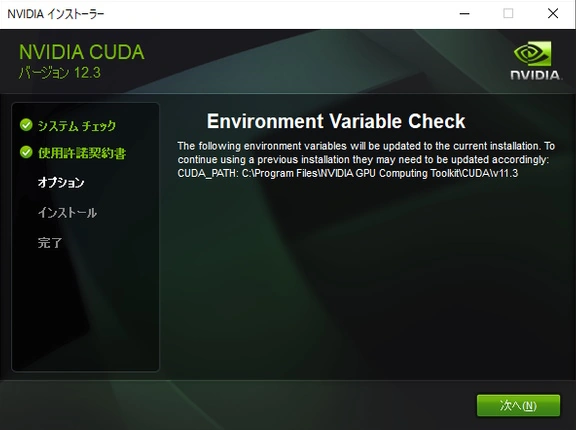Proceed with the 次へ(N) button
576x430 pixels.
point(518,405)
